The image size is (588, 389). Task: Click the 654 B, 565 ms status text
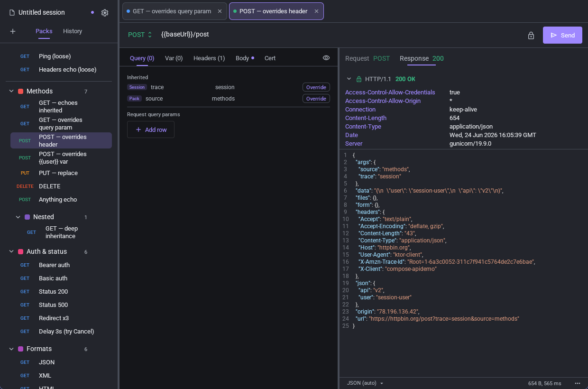pos(544,383)
